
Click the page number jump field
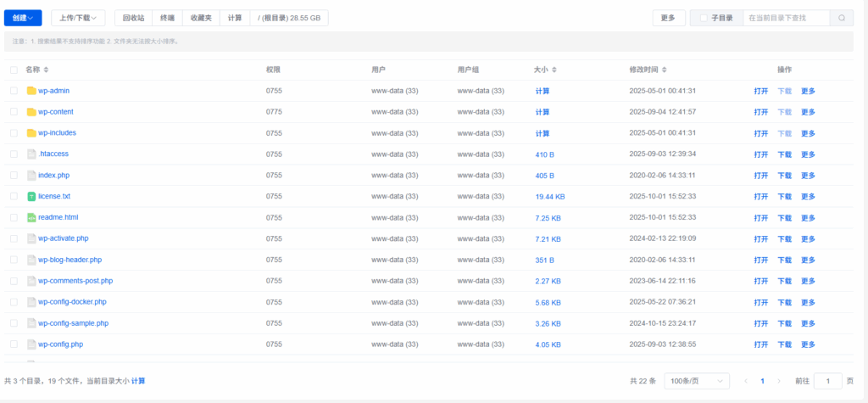pos(827,382)
